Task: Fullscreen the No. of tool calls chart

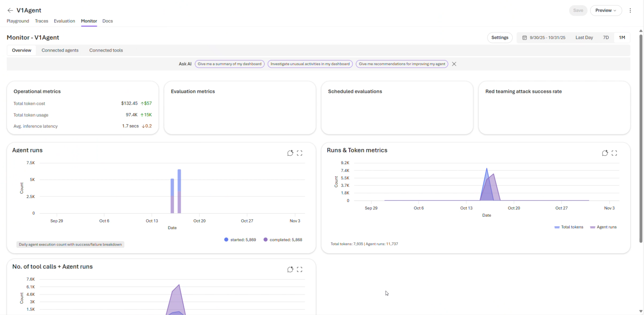Action: [300, 269]
